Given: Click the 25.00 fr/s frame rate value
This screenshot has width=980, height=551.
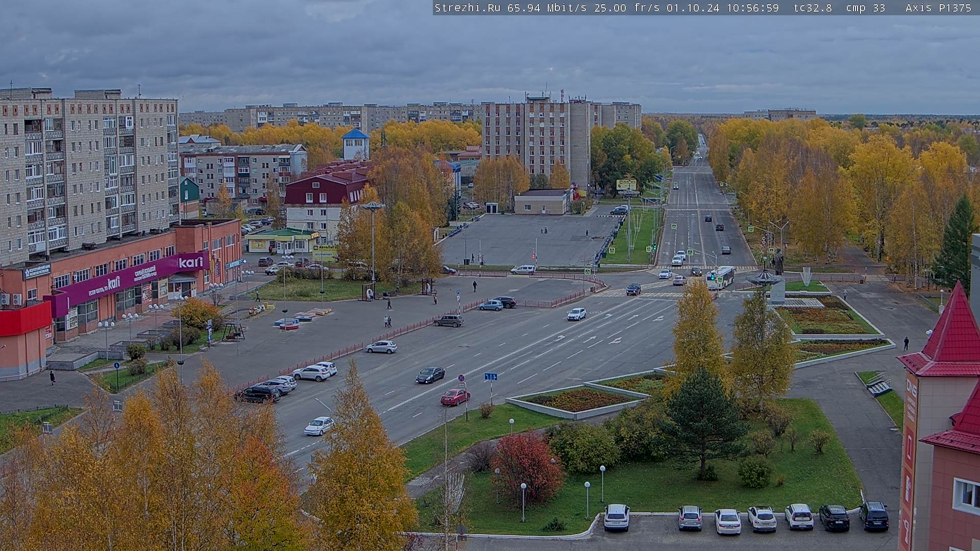Looking at the screenshot, I should (627, 8).
